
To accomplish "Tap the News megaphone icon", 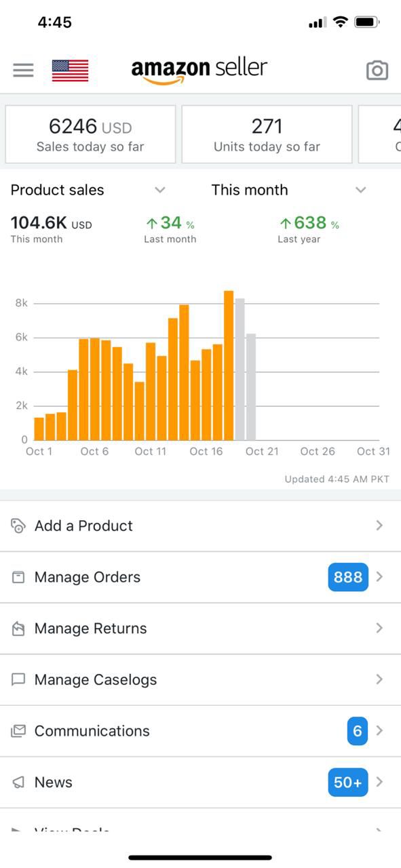I will click(18, 782).
